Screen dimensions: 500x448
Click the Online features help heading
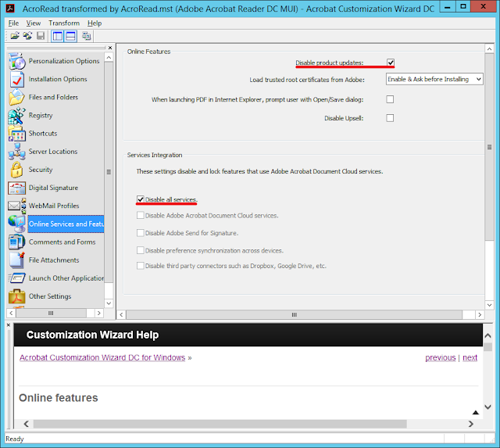tap(59, 398)
